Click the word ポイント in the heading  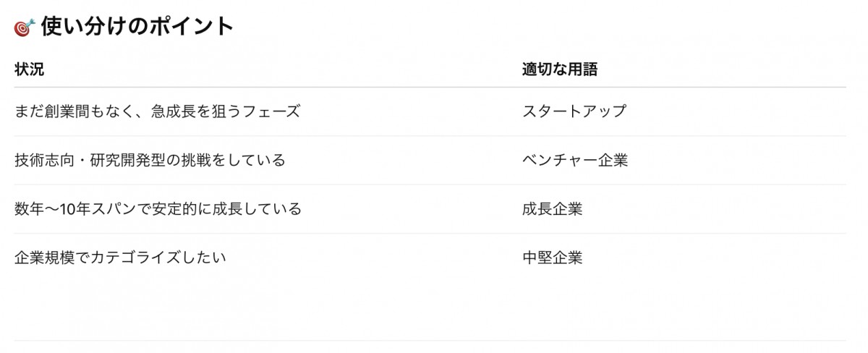tap(195, 27)
